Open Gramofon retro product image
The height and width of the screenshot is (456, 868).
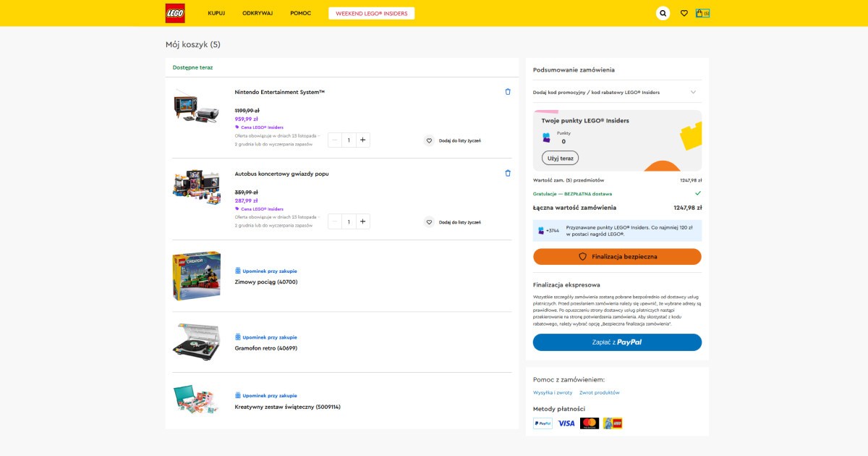tap(197, 342)
